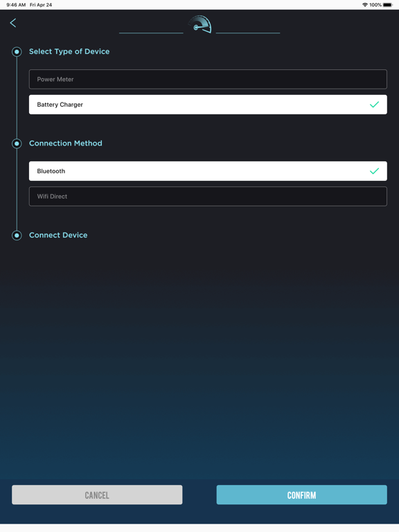399x532 pixels.
Task: Tap the Wi-Fi status icon in status bar
Action: tap(365, 5)
